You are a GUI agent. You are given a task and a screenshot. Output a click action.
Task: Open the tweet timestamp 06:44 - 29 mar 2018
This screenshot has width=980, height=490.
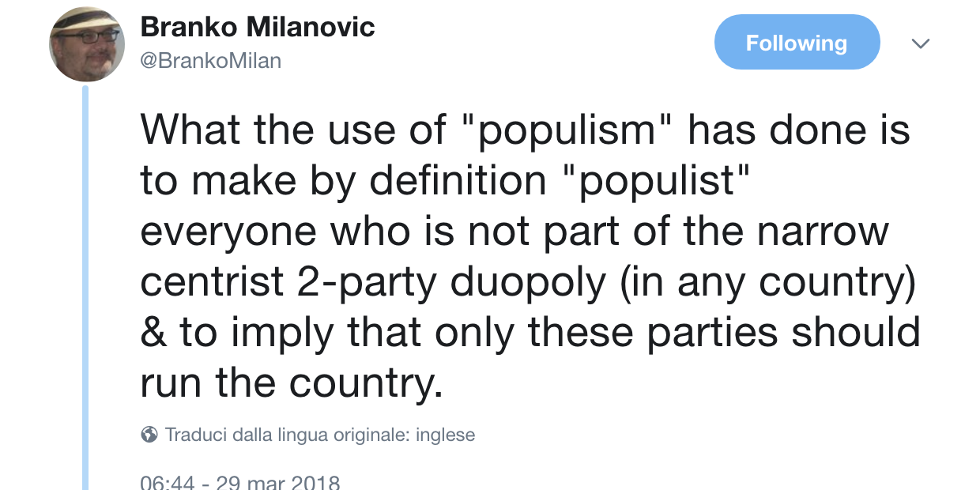pos(239,481)
